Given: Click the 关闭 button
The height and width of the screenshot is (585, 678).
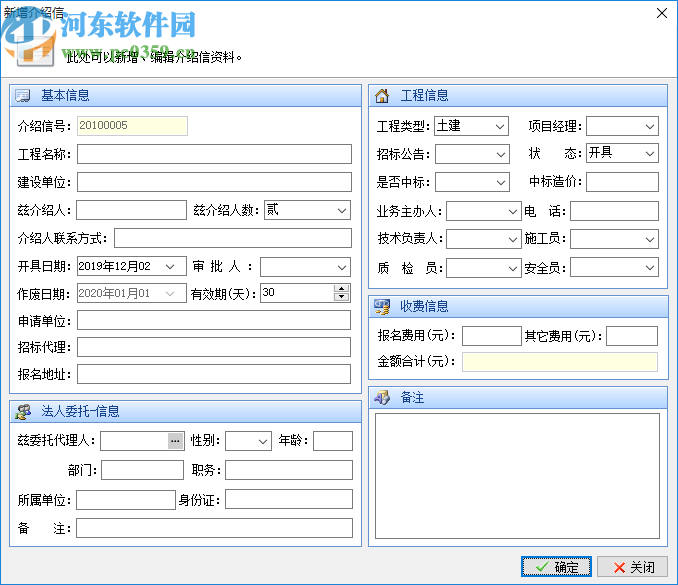Looking at the screenshot, I should (633, 566).
